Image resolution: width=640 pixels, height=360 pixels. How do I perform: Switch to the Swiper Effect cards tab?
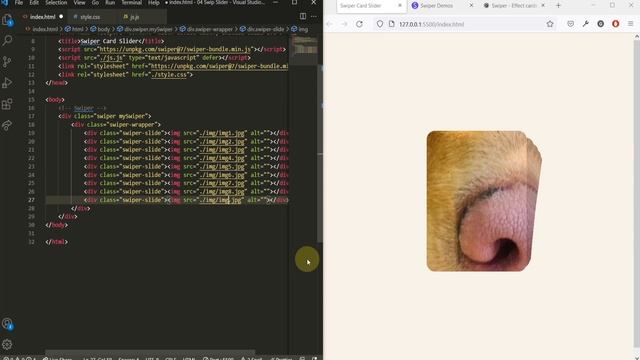(513, 6)
